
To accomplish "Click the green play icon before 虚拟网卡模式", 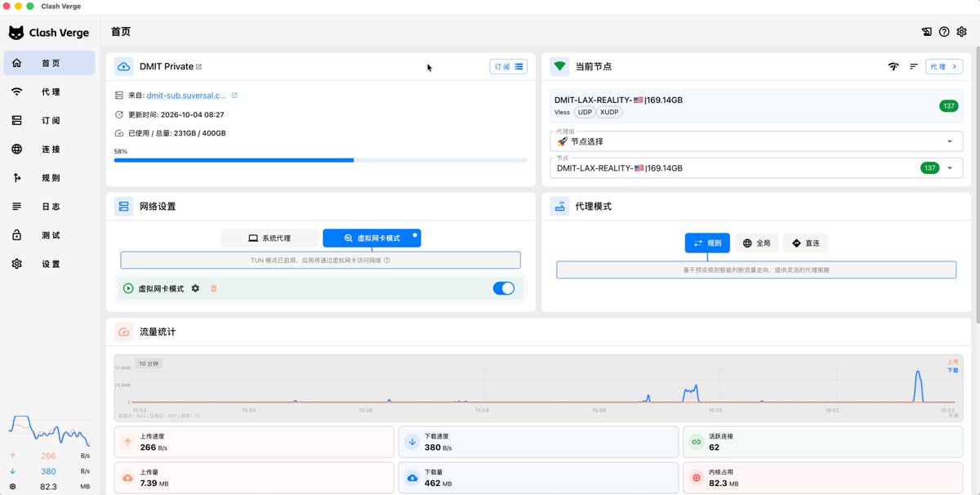I will 128,288.
